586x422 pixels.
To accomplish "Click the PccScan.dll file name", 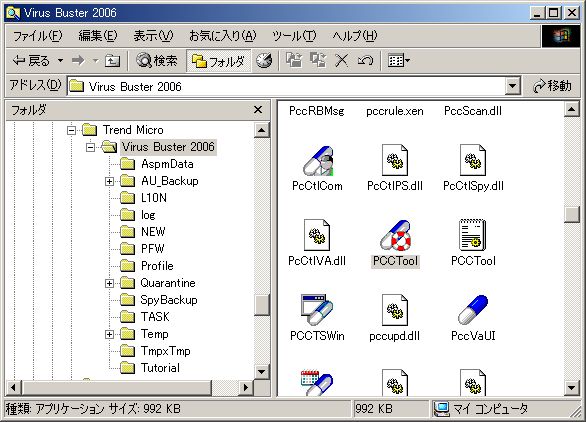I will 473,111.
